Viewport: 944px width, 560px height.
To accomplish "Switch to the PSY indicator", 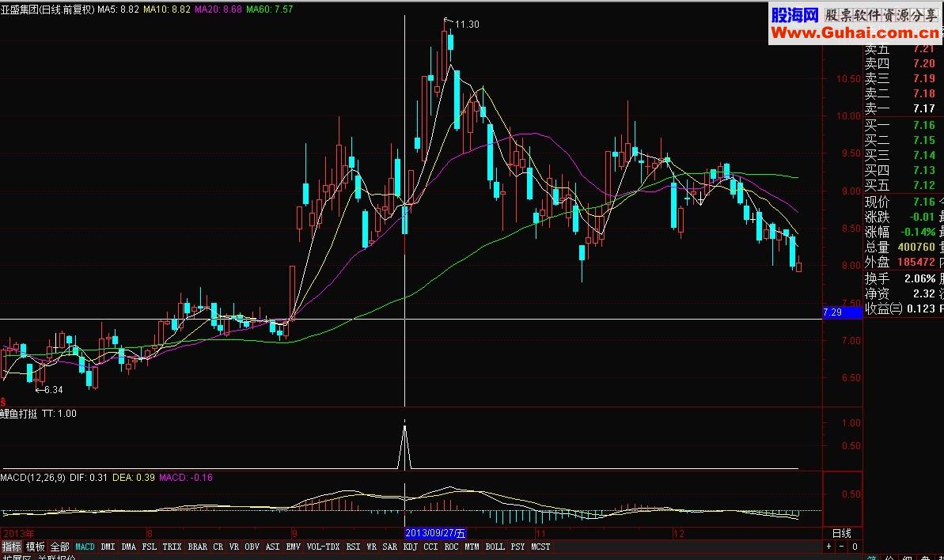I will (517, 547).
